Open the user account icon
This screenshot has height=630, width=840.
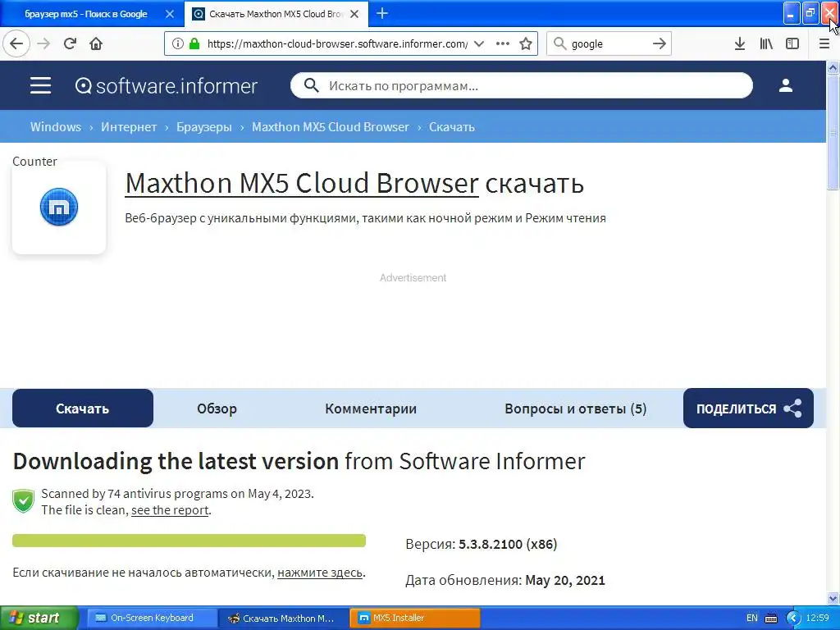tap(786, 85)
